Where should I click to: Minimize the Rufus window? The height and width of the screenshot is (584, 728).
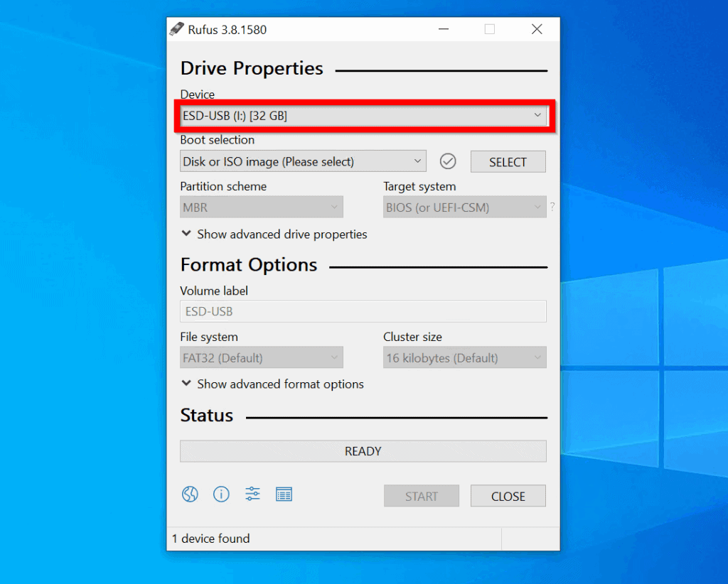[444, 29]
